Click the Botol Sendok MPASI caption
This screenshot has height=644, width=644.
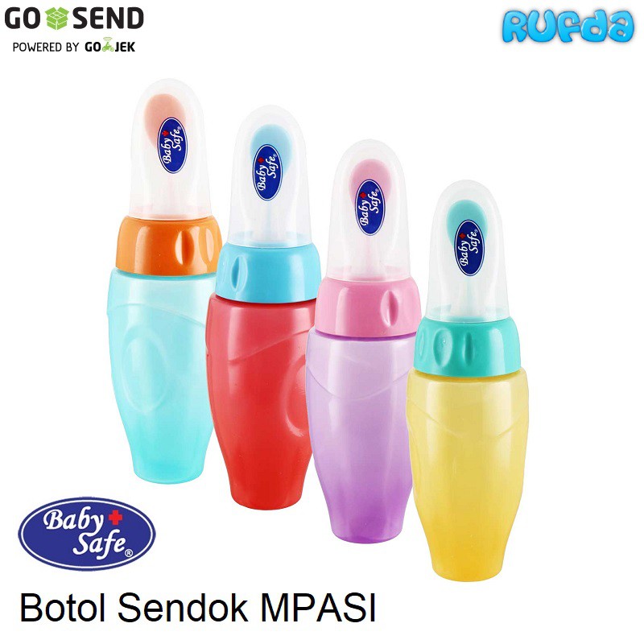[x=197, y=608]
